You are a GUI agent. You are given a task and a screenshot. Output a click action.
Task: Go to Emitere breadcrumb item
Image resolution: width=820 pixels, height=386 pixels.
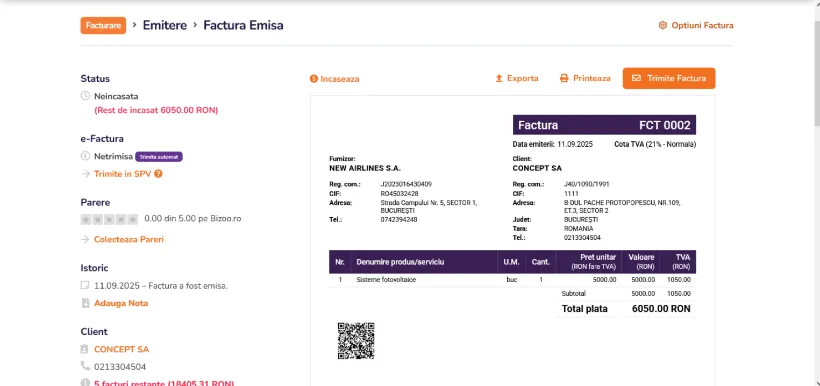click(165, 25)
